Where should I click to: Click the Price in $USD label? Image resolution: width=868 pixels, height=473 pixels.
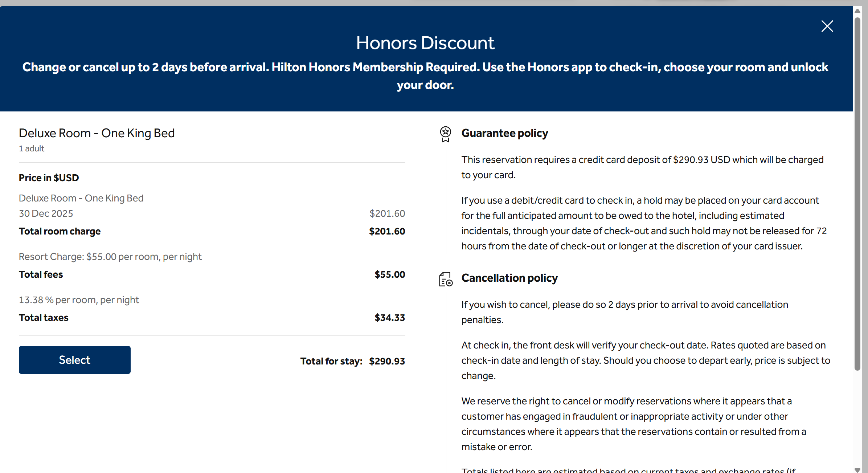pos(49,178)
